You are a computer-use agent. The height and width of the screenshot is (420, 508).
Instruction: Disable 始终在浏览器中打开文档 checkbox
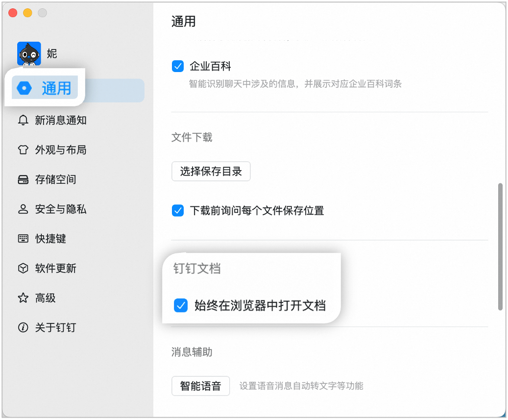coord(181,305)
